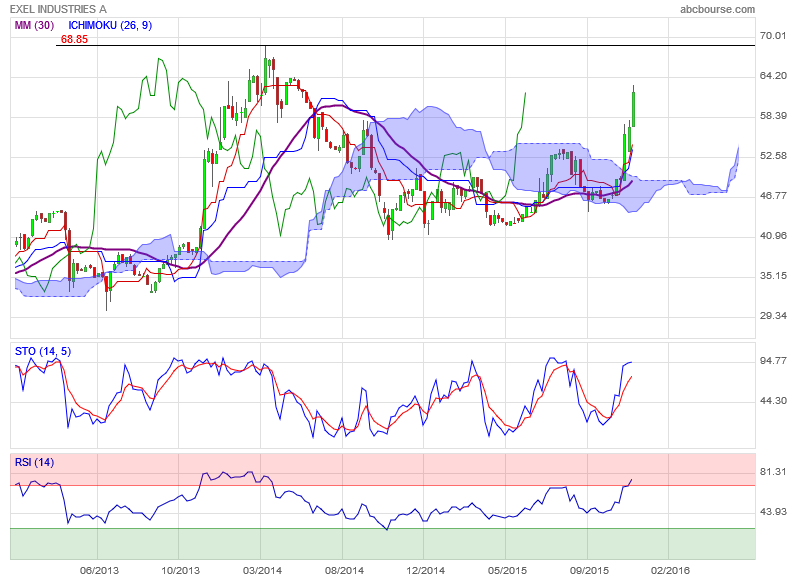Click the 64.20 price axis value

(x=773, y=75)
